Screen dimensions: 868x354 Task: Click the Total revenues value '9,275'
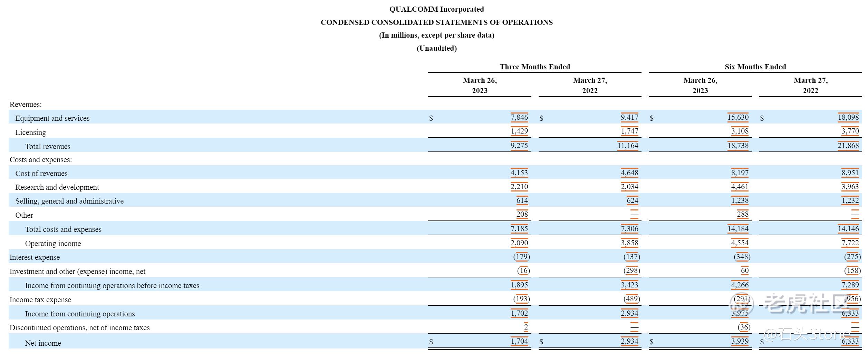coord(519,146)
